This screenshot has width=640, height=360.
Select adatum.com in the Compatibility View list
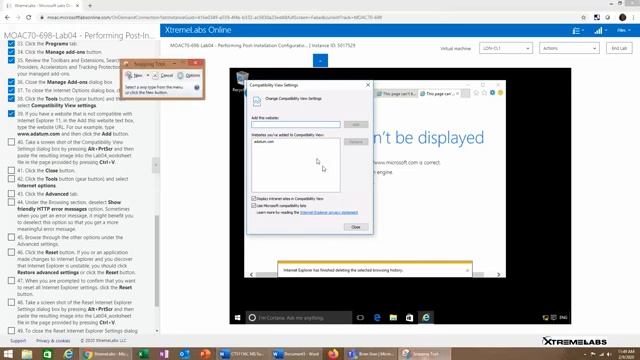(x=264, y=142)
